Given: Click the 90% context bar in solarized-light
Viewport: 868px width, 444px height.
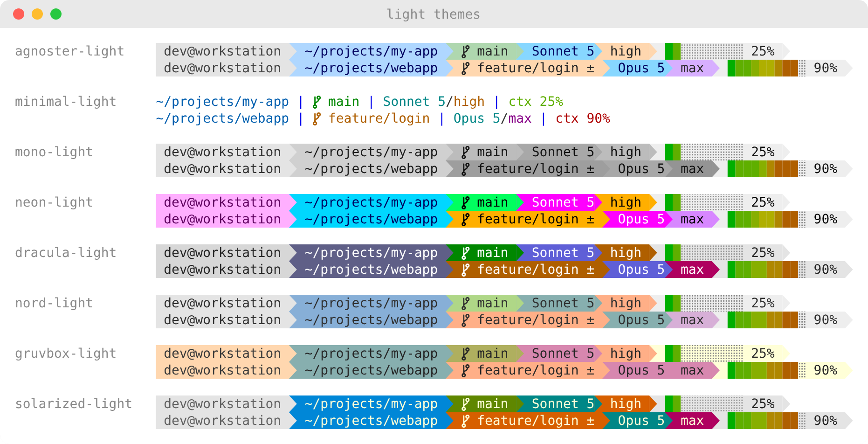Looking at the screenshot, I should (767, 421).
